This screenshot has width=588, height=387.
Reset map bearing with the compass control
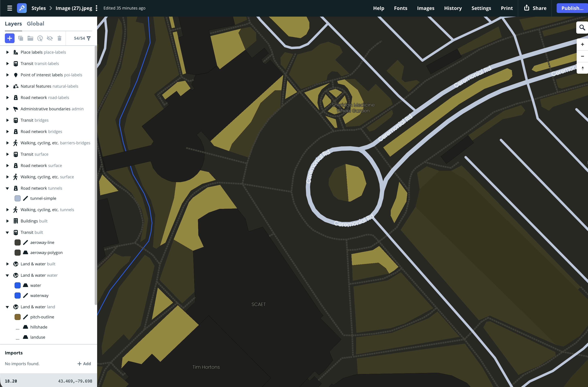click(x=582, y=68)
